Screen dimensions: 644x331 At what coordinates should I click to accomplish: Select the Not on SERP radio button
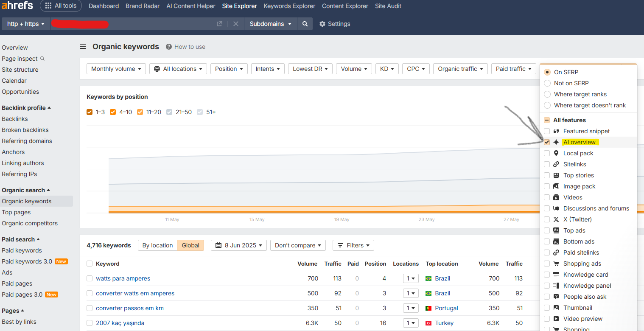click(x=547, y=83)
